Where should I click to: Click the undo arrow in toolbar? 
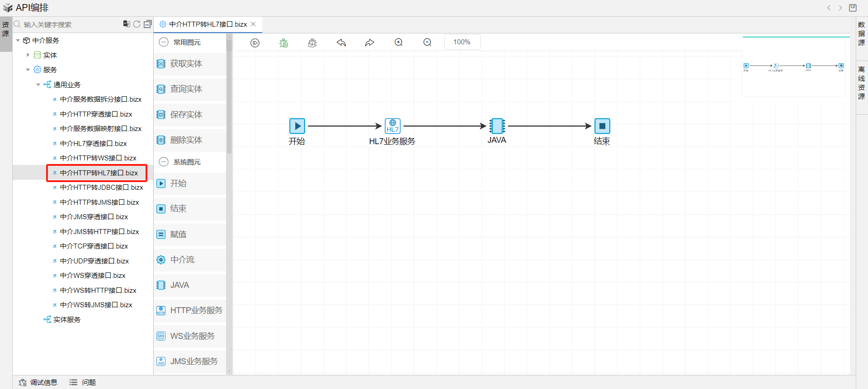point(341,42)
